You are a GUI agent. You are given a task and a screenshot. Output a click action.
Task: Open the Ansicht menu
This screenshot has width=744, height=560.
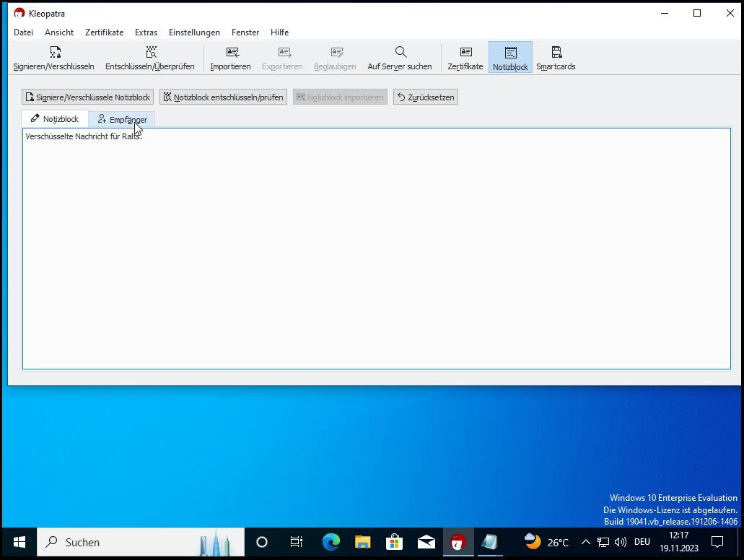[x=59, y=32]
